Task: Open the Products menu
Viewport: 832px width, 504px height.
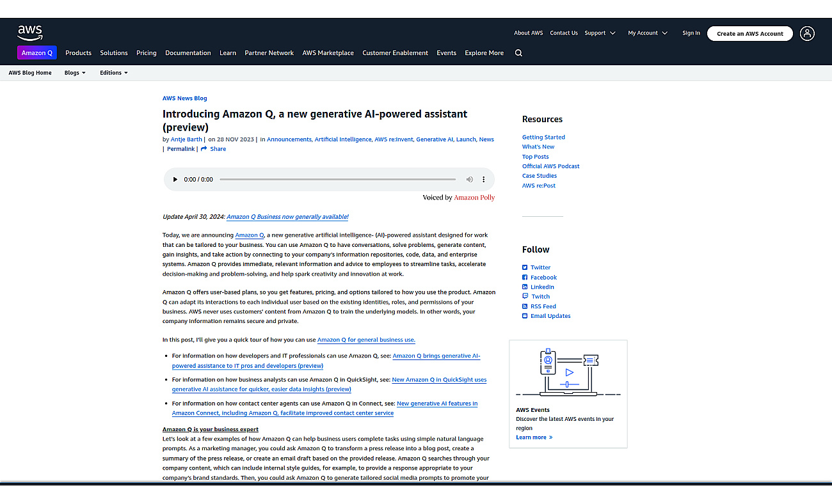Action: [78, 53]
